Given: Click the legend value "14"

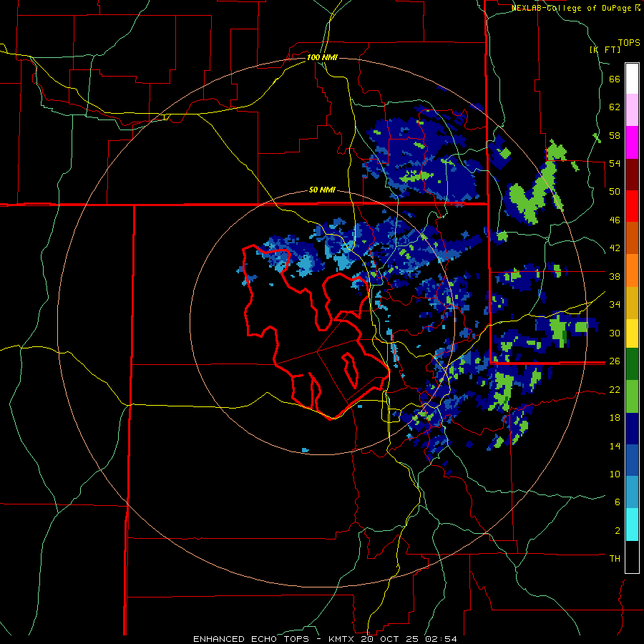Looking at the screenshot, I should 615,446.
